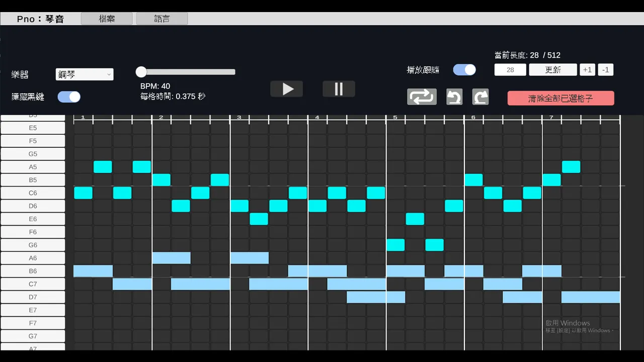Click the redo arrow icon
The image size is (644, 362).
click(480, 97)
